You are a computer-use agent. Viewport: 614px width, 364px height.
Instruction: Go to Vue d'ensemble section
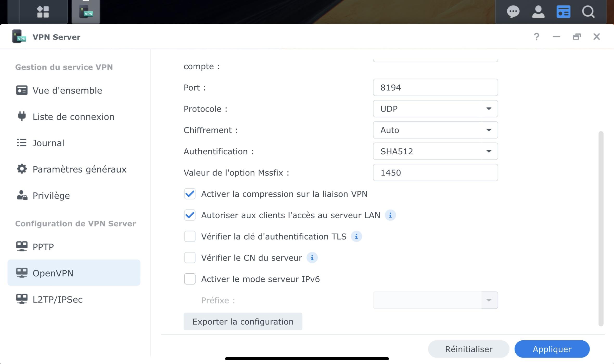[x=67, y=90]
